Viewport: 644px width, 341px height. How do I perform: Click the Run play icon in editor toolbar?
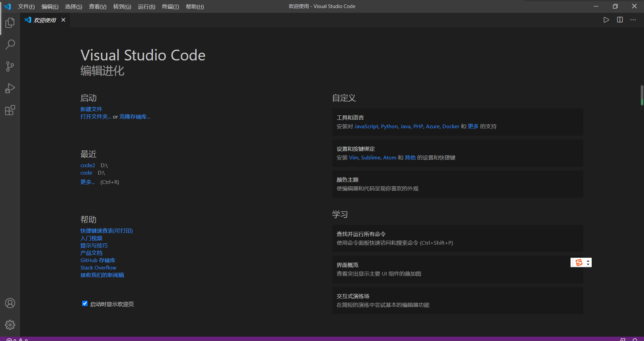(606, 20)
